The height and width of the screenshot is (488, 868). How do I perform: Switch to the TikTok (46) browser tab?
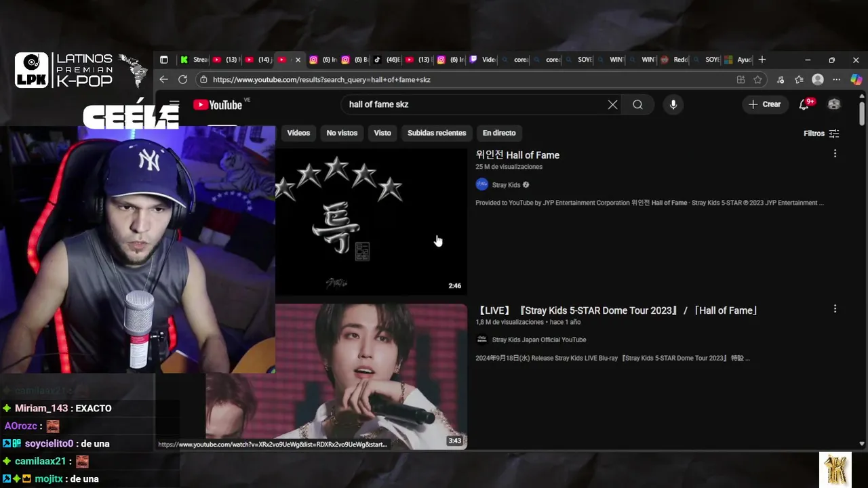[x=387, y=60]
